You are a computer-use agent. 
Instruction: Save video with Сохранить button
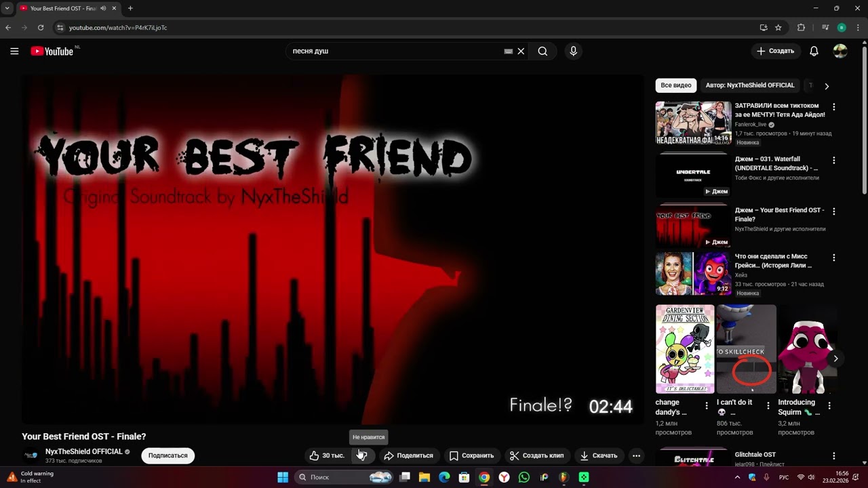471,455
